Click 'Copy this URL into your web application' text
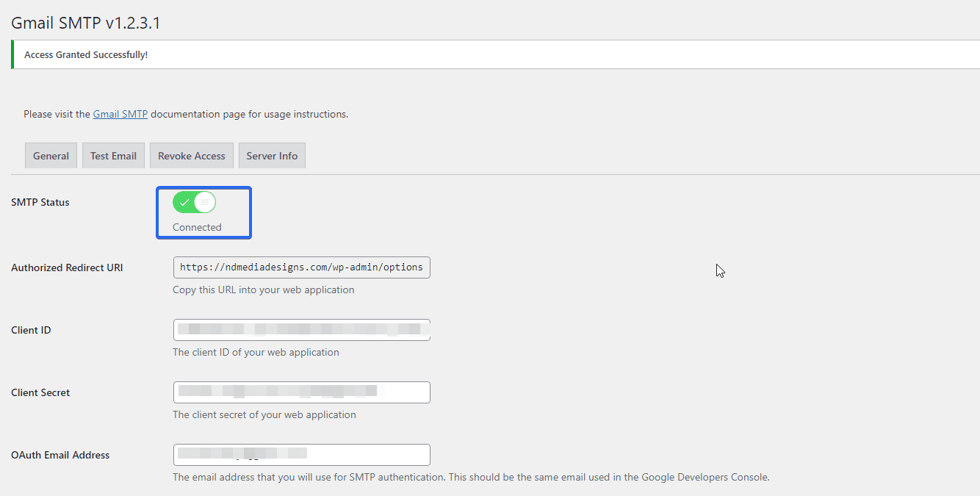Screen dimensions: 980x496 (x=264, y=290)
